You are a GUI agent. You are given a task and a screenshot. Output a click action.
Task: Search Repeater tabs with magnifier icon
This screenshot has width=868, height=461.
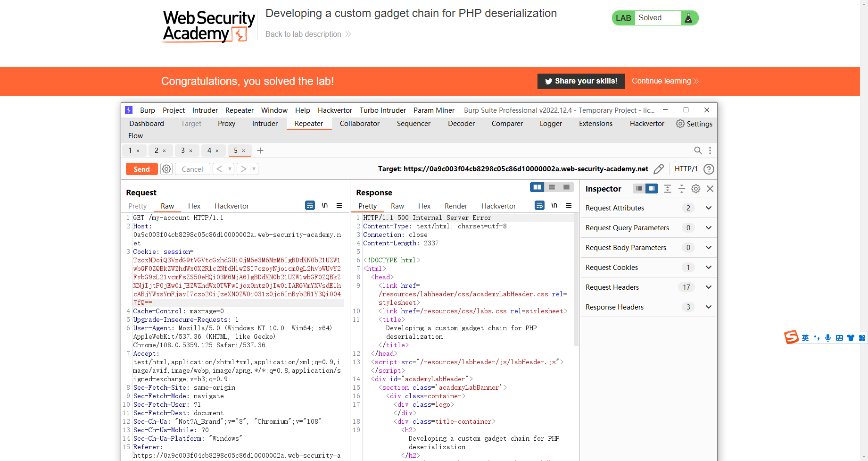point(698,151)
